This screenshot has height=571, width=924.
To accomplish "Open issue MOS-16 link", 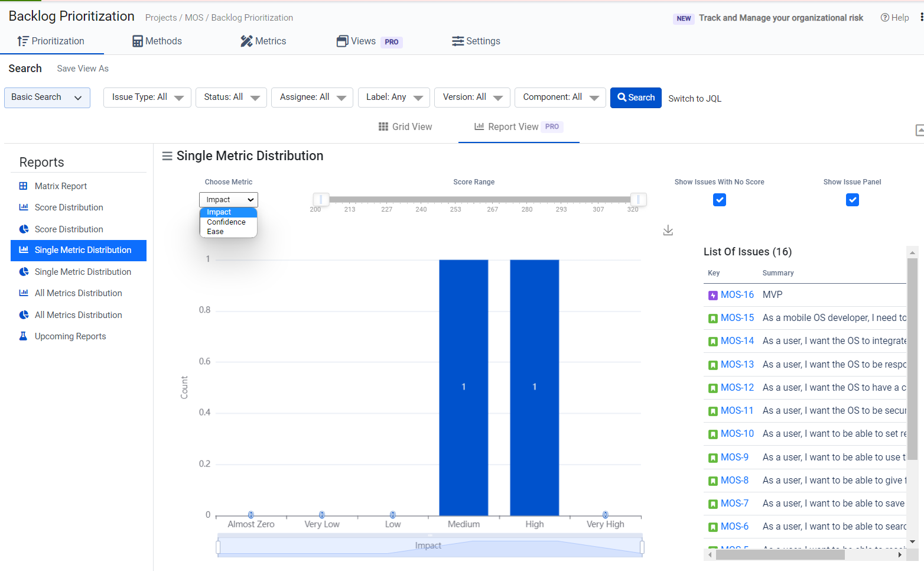I will [x=737, y=295].
